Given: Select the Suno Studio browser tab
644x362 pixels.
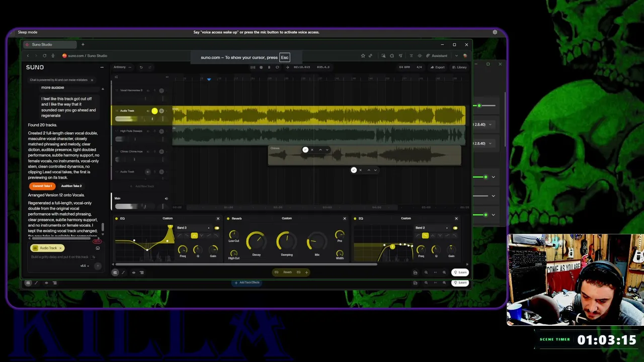Looking at the screenshot, I should [49, 44].
